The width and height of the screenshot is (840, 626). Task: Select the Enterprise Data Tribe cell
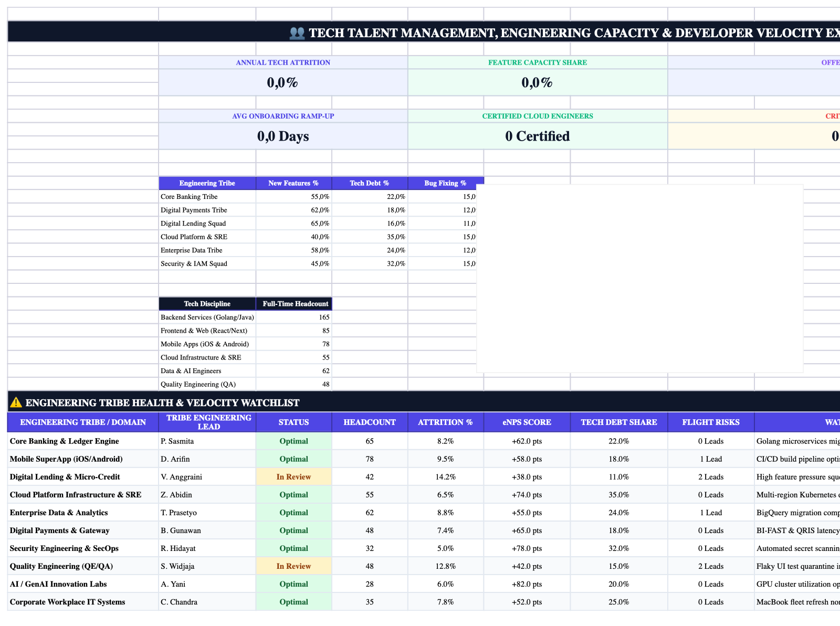click(x=207, y=250)
